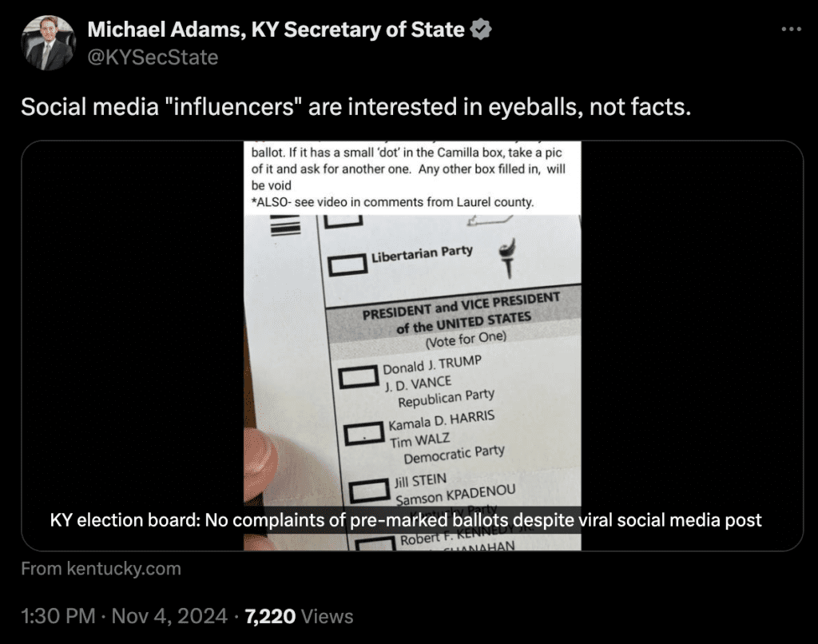Check the Libertarian Party ballot box
The height and width of the screenshot is (644, 818).
click(347, 264)
